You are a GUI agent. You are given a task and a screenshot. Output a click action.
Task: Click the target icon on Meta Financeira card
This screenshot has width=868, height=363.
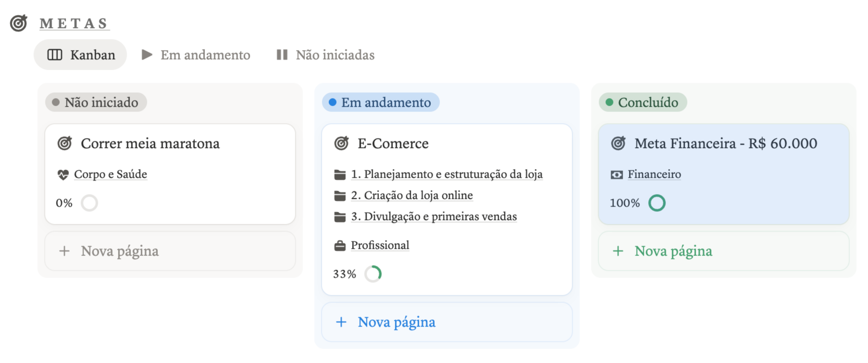[618, 143]
